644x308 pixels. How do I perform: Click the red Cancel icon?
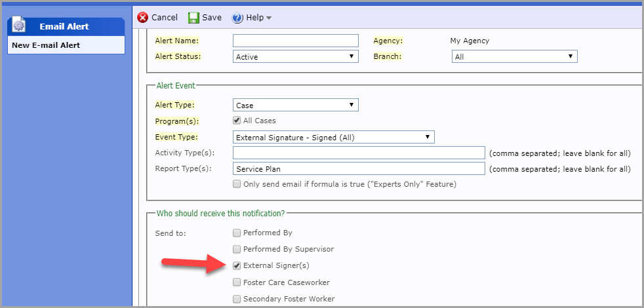142,18
